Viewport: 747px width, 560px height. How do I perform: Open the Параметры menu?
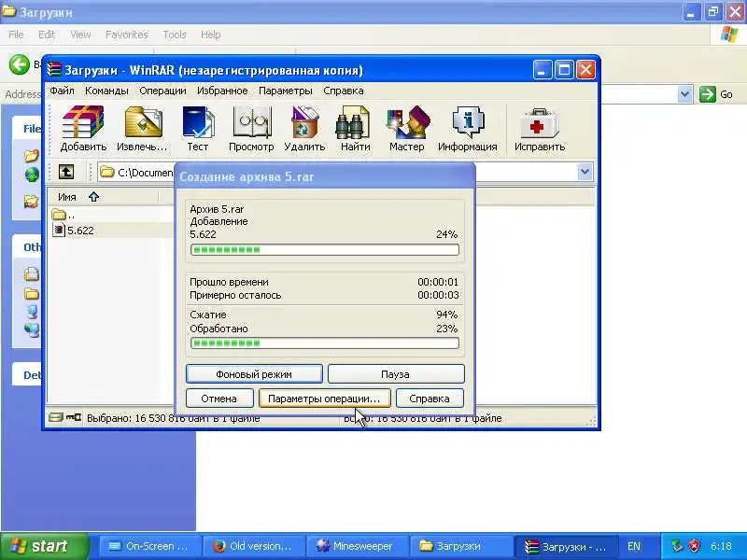[286, 91]
